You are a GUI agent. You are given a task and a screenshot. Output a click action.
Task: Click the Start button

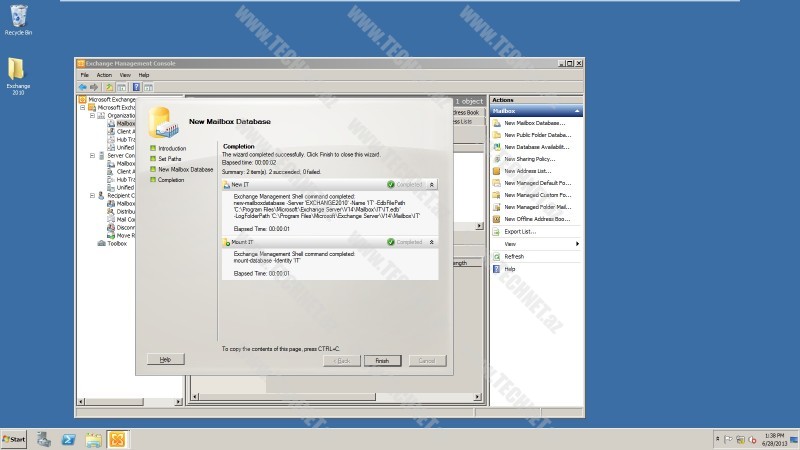[x=14, y=440]
